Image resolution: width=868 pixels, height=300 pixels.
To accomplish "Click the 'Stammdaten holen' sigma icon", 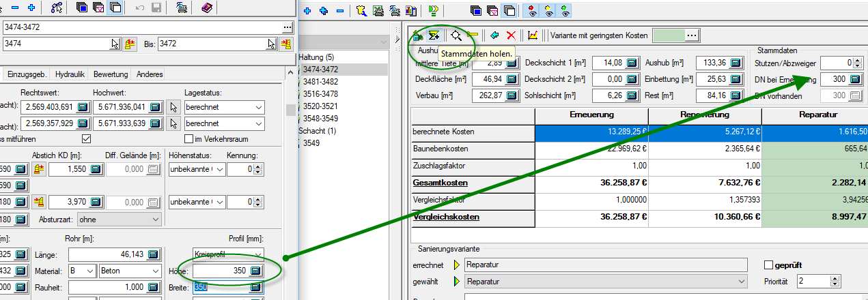I will (434, 35).
